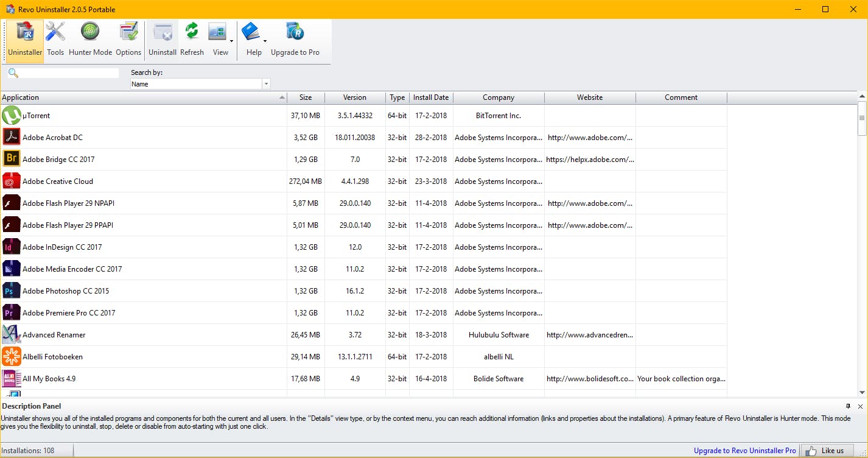Sort list by Install Date column header

coord(431,97)
